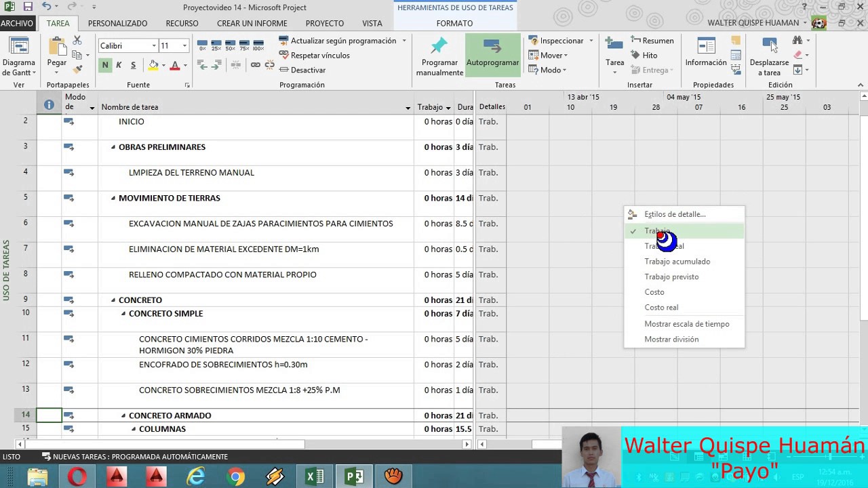The height and width of the screenshot is (488, 868).
Task: Click the Detalles properties icon
Action: pyautogui.click(x=736, y=56)
